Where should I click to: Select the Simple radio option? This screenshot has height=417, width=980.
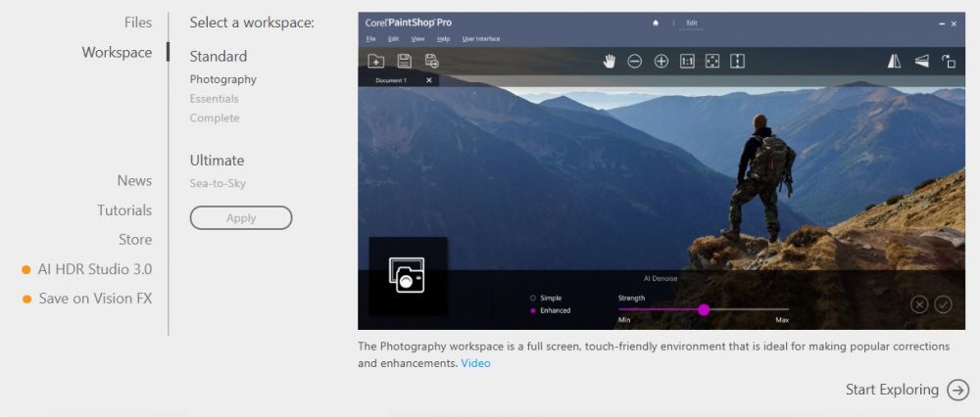pos(533,298)
